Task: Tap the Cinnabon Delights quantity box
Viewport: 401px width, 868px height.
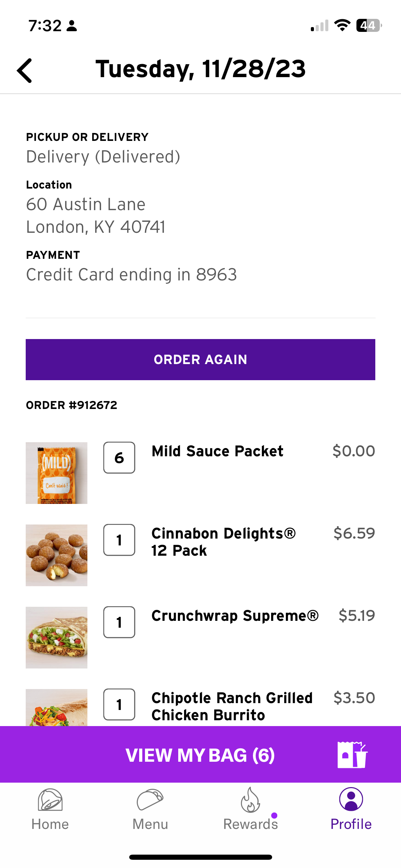Action: click(119, 540)
